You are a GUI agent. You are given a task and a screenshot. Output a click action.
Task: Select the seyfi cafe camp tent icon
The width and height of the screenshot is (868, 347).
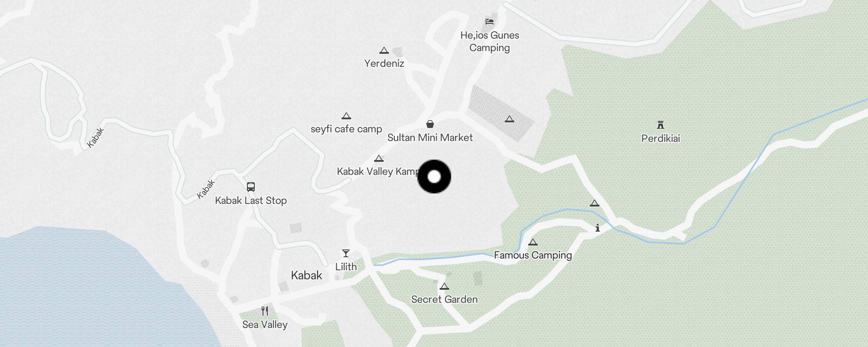346,116
